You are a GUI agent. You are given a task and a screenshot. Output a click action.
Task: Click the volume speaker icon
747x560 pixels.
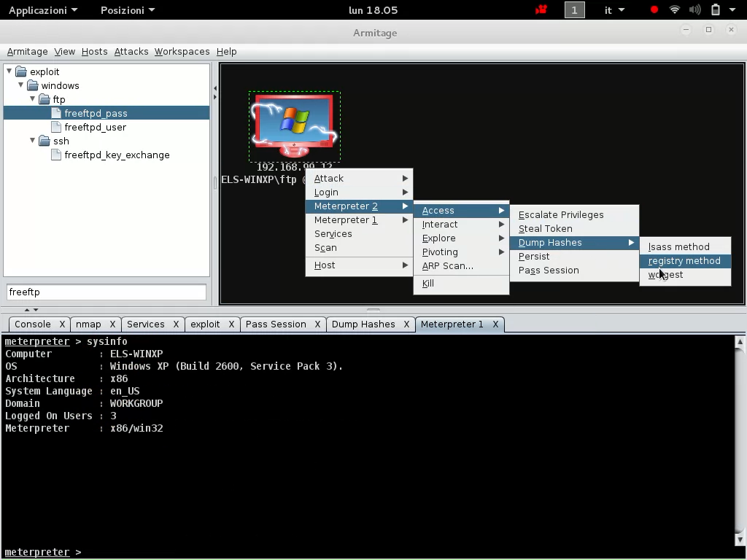[695, 10]
